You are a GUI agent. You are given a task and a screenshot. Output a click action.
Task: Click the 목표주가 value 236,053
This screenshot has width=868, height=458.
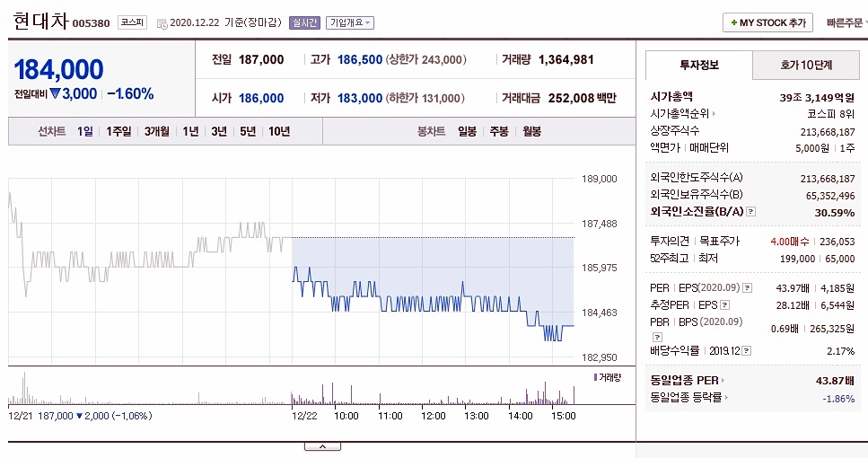click(x=837, y=242)
